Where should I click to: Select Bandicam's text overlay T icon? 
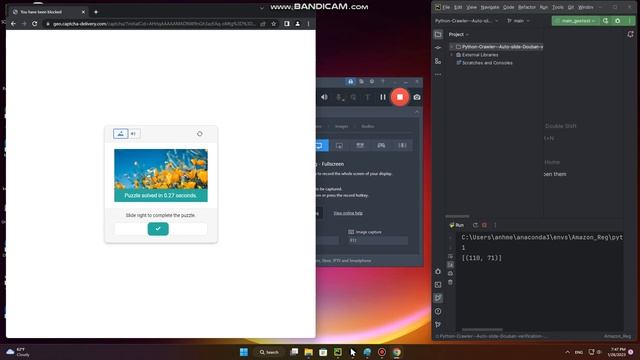tap(367, 97)
